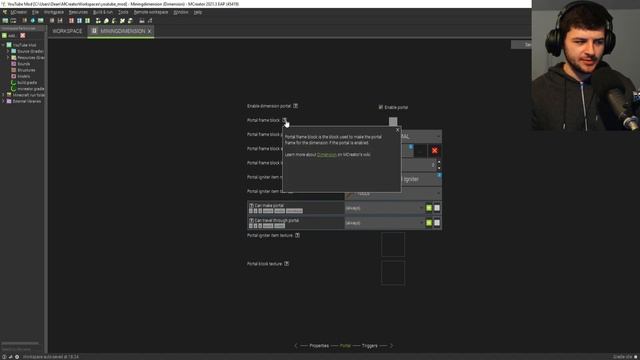The width and height of the screenshot is (640, 360).
Task: Select Structures in the workspace tree
Action: tap(26, 70)
